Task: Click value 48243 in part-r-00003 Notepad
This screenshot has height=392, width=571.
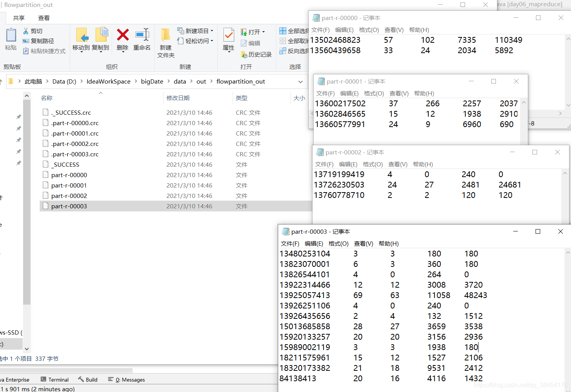Action: click(475, 295)
